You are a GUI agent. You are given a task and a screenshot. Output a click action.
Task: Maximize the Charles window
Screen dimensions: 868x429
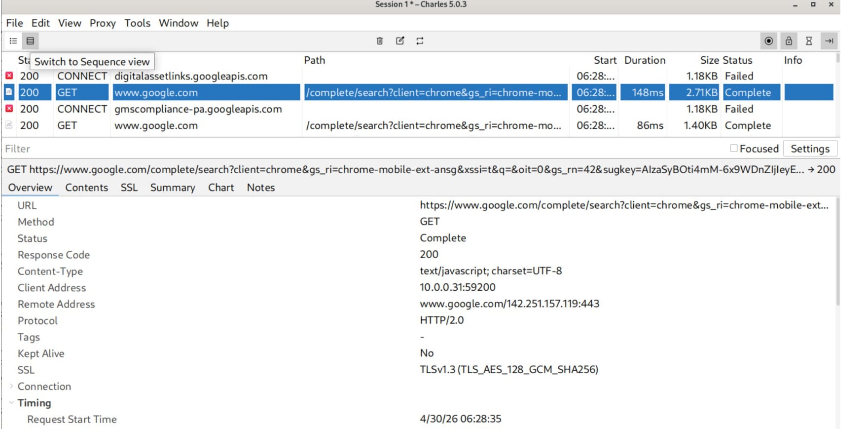[x=813, y=4]
